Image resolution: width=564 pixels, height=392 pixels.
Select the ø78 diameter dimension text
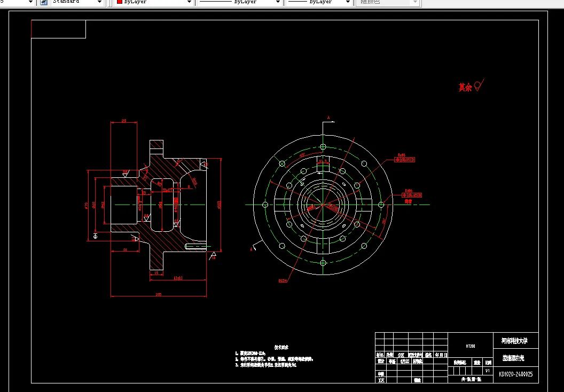pyautogui.click(x=87, y=206)
